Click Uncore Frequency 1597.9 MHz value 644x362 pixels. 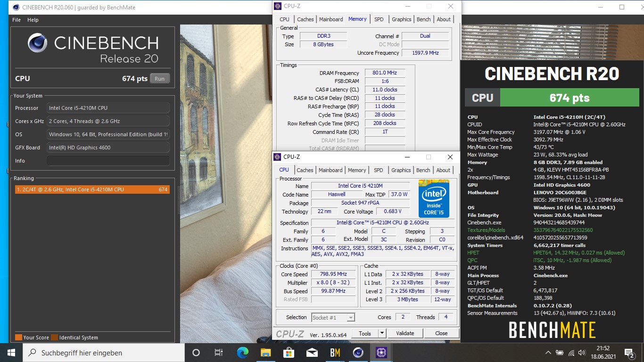[x=425, y=53]
